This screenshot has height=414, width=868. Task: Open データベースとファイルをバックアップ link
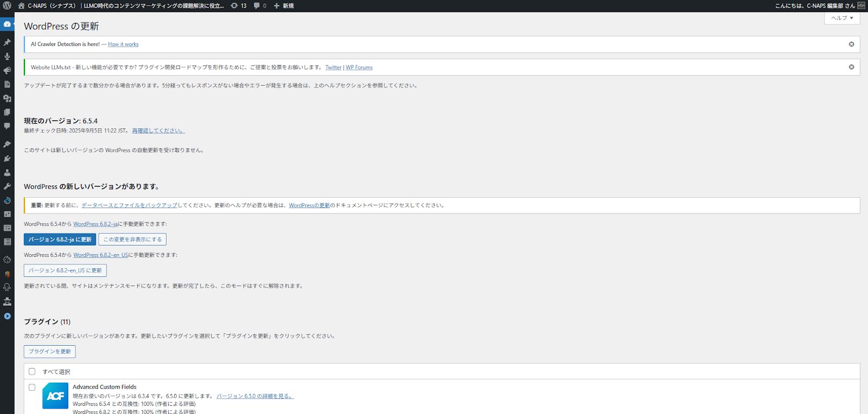click(x=130, y=205)
